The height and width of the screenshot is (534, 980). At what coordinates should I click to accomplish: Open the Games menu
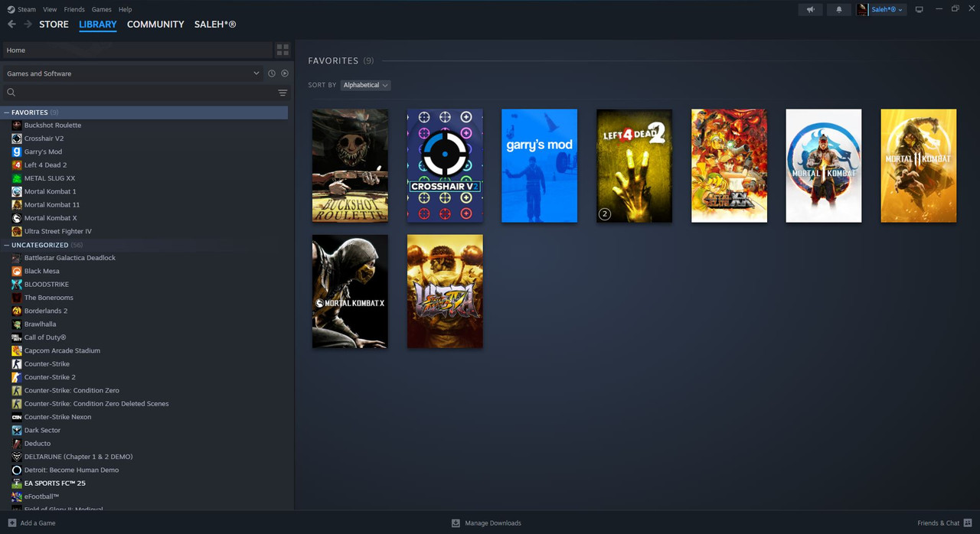coord(101,9)
